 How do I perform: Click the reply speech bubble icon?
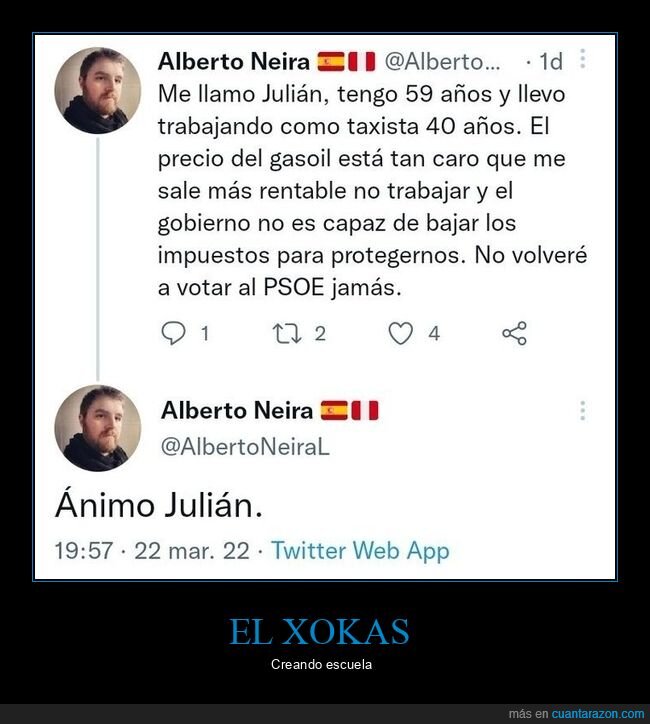point(174,333)
